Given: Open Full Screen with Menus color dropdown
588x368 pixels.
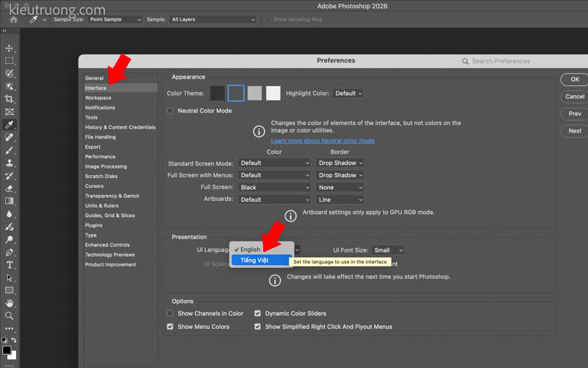Looking at the screenshot, I should click(x=274, y=175).
